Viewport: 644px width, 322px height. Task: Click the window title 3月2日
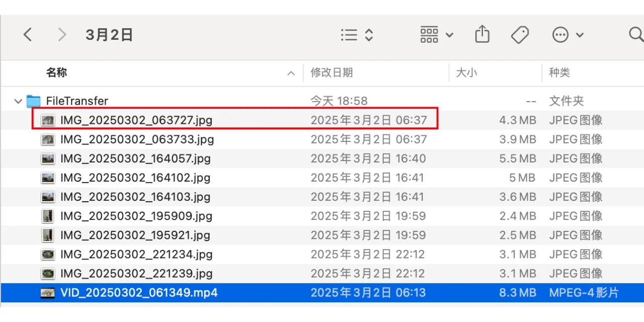[x=109, y=34]
